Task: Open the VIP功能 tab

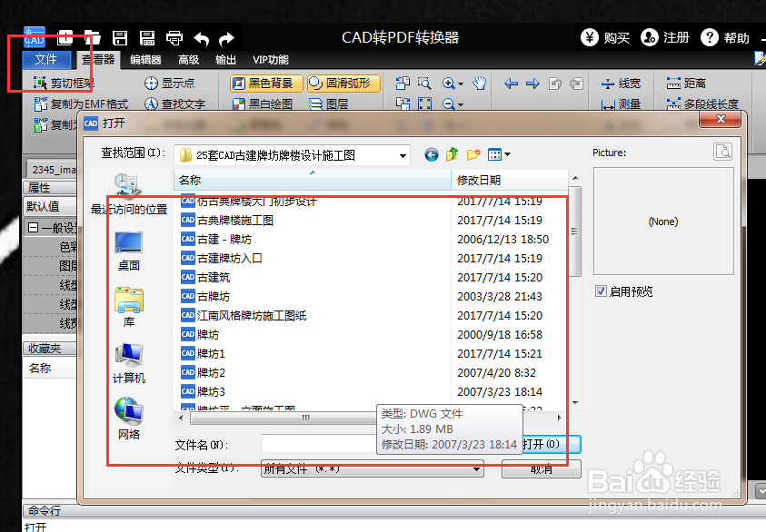Action: (x=270, y=60)
